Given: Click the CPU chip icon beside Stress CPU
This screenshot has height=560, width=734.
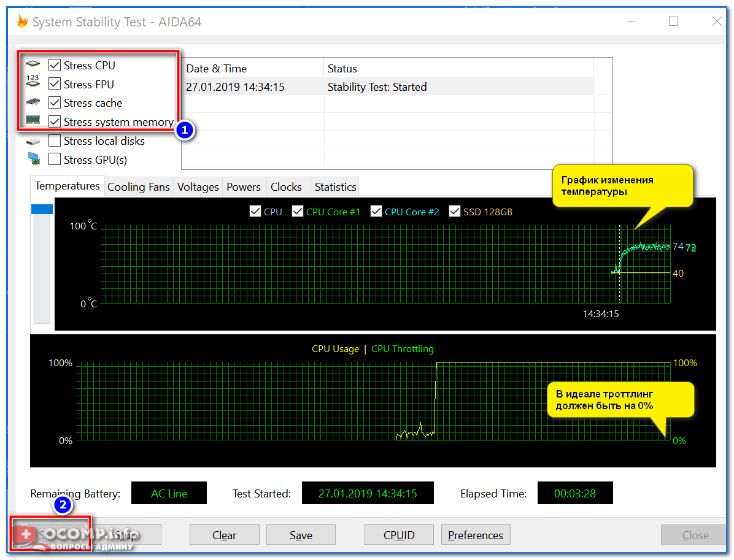Looking at the screenshot, I should coord(33,64).
